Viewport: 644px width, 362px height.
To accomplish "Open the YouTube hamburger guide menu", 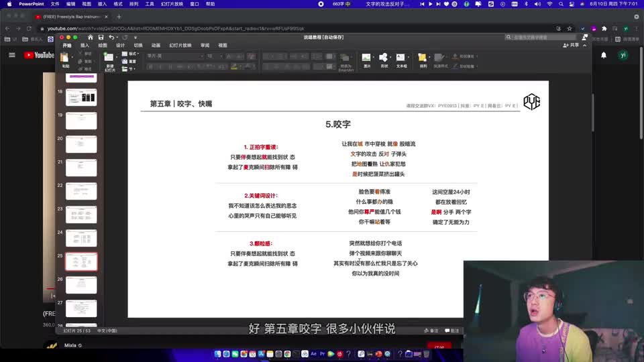I will 12,55.
